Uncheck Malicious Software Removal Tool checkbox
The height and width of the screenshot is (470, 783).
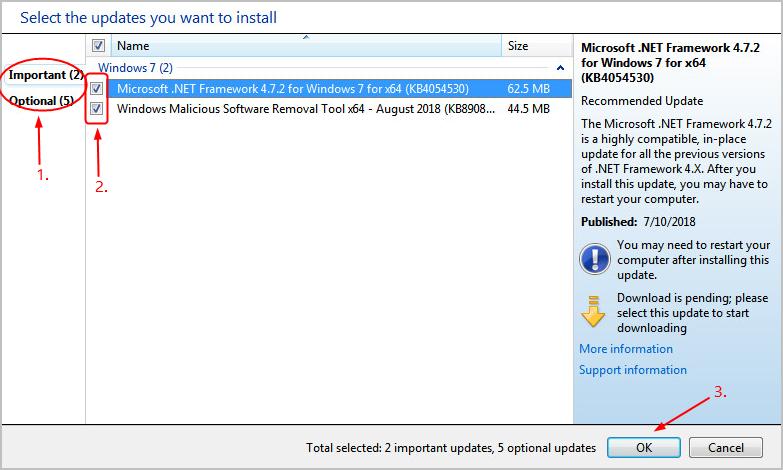[97, 108]
